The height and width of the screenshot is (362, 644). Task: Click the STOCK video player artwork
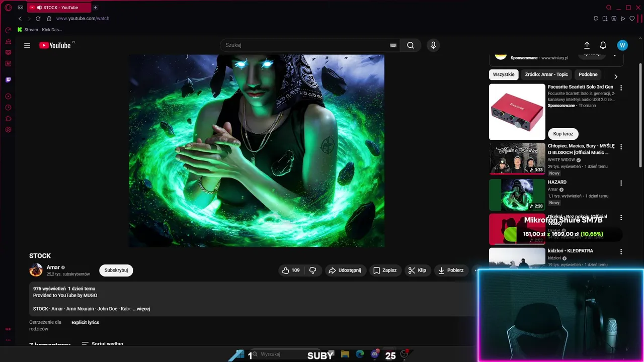[x=257, y=151]
